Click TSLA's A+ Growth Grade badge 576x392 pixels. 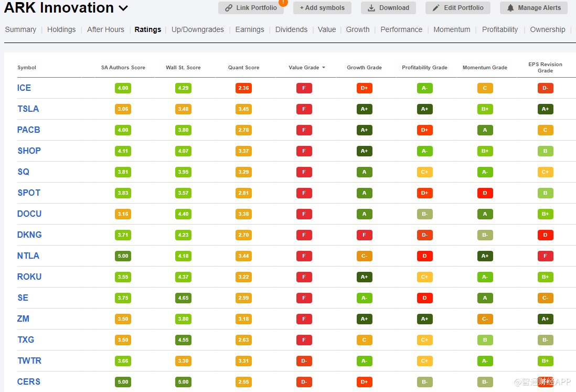[364, 109]
